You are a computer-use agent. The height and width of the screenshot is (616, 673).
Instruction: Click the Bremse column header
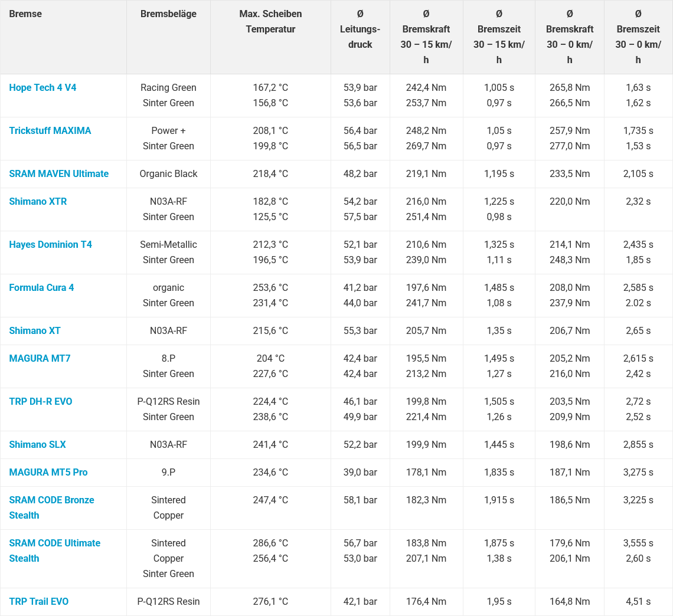pyautogui.click(x=25, y=14)
